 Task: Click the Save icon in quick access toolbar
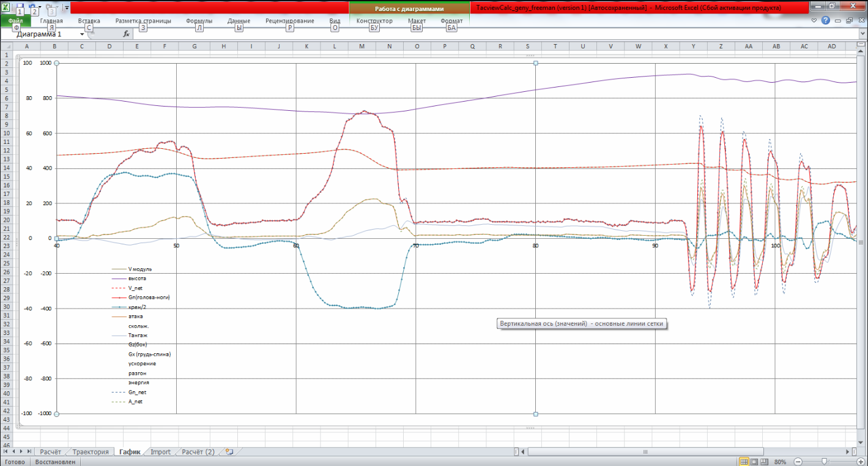(x=21, y=6)
